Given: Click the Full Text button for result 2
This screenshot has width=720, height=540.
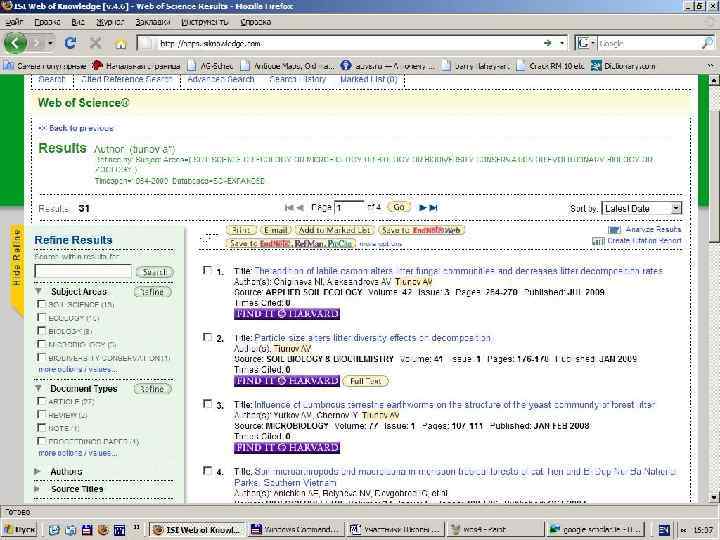Looking at the screenshot, I should 366,381.
